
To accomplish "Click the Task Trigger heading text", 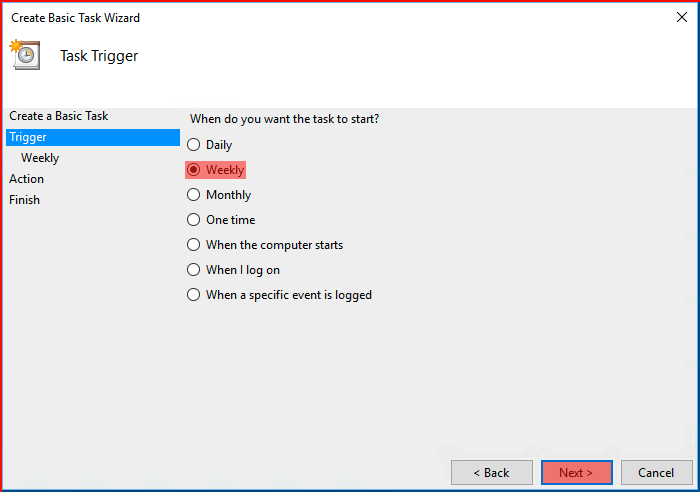I will [99, 56].
